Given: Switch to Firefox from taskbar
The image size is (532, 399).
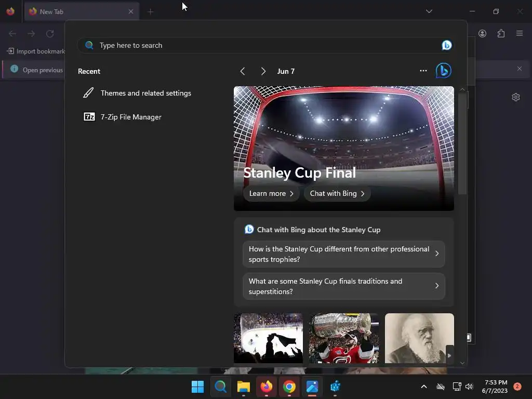Looking at the screenshot, I should pyautogui.click(x=267, y=387).
